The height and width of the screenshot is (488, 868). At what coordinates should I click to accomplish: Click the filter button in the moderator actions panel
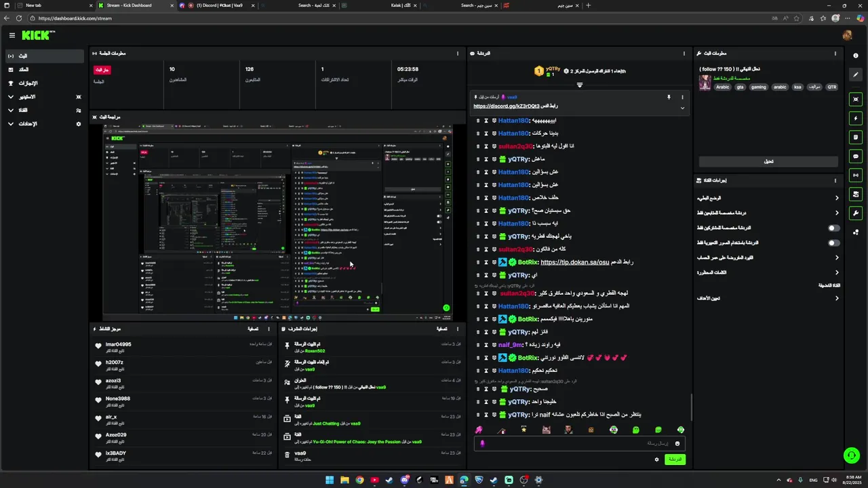click(x=443, y=329)
